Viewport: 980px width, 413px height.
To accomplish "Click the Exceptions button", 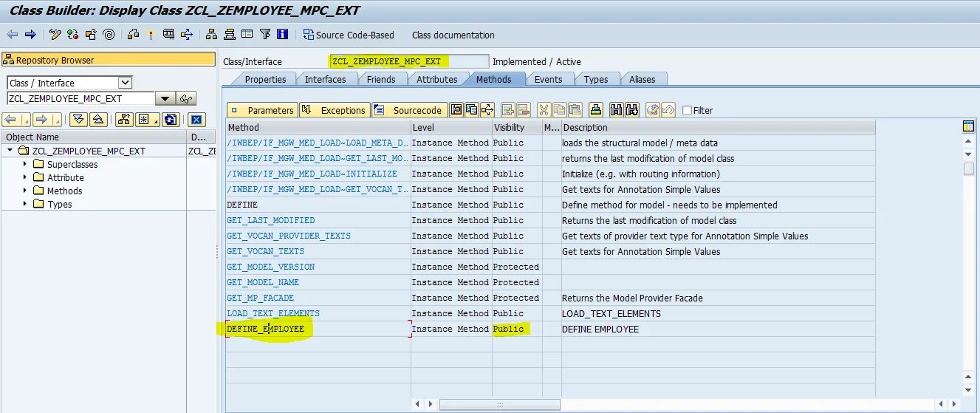I will [x=335, y=110].
